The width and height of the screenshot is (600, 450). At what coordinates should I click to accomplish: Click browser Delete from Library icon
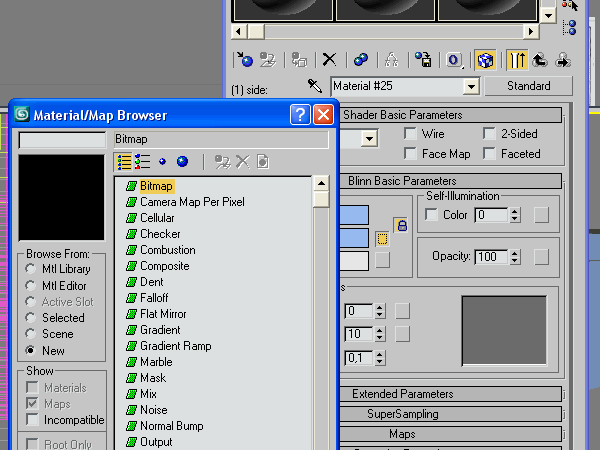tap(243, 162)
